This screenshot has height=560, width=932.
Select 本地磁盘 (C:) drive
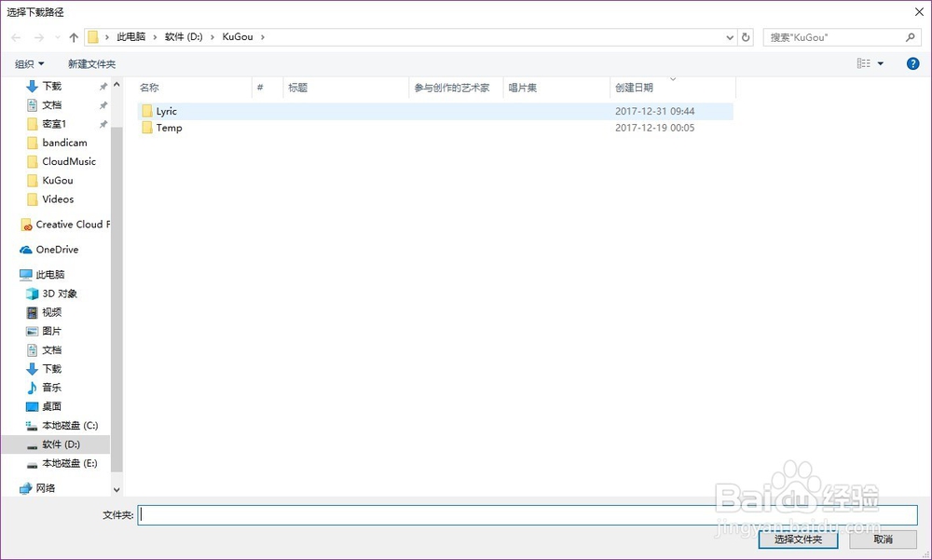(70, 426)
